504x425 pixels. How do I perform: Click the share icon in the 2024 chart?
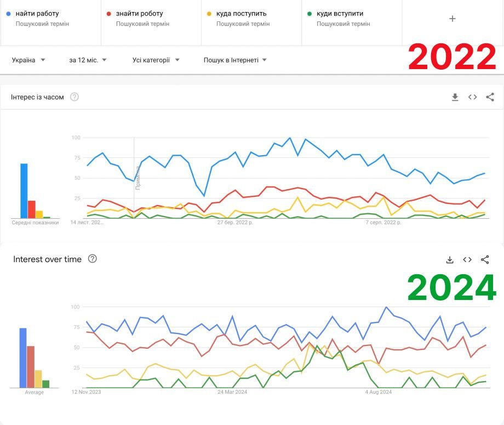[485, 259]
